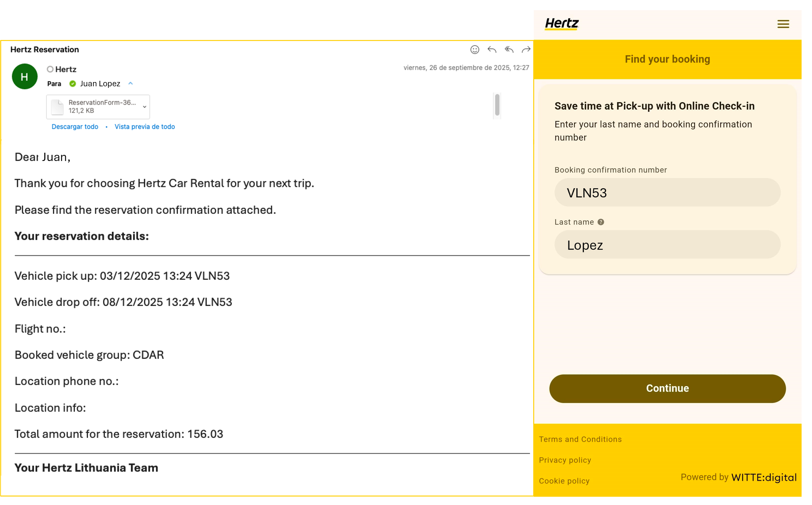Click the attachment area scrollbar

497,105
